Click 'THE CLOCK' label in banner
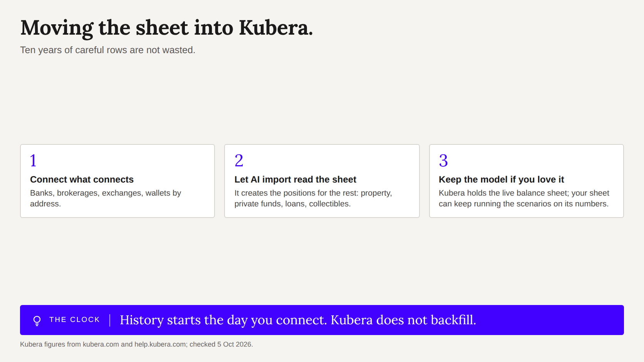The image size is (644, 362). coord(75,320)
